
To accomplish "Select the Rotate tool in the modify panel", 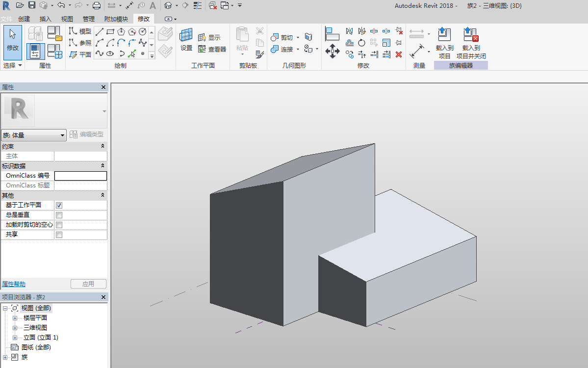I will coord(361,43).
